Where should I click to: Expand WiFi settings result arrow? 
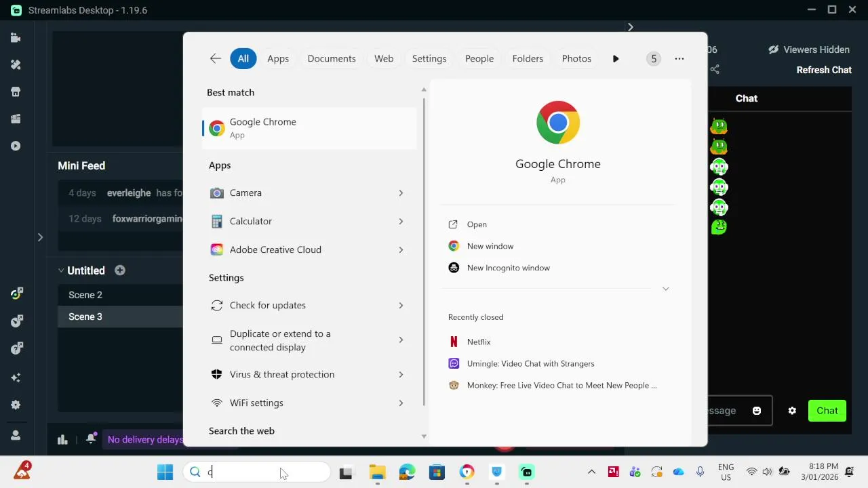click(401, 403)
